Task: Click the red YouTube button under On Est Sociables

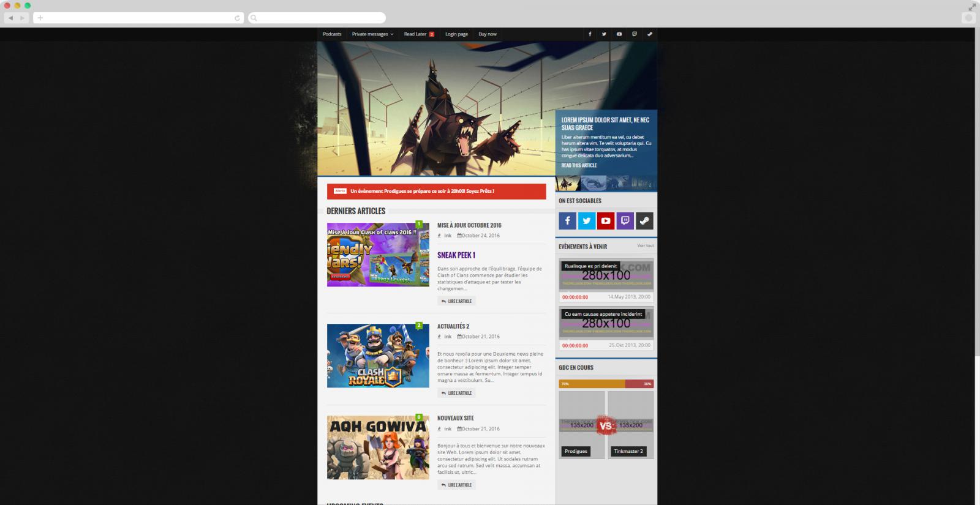Action: 606,221
